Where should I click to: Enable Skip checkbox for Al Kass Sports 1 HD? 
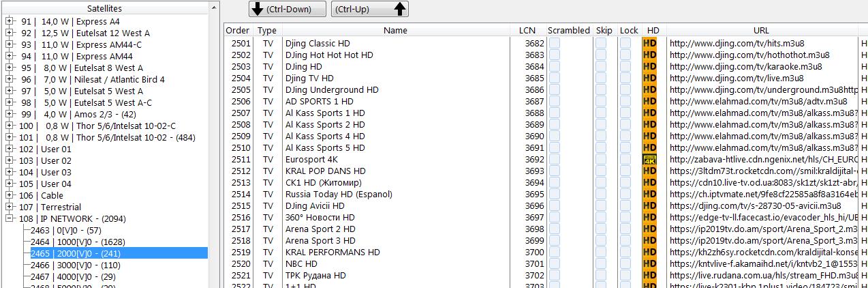pos(600,113)
